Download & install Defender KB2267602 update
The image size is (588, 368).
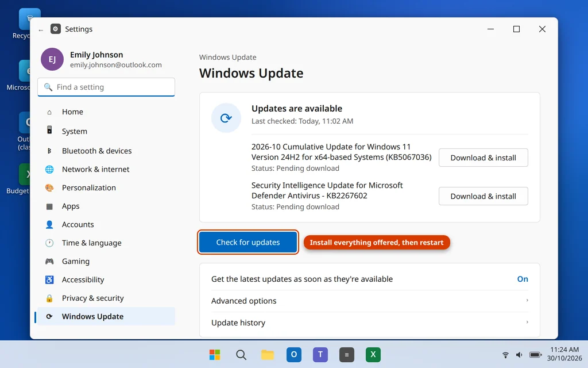pyautogui.click(x=483, y=196)
